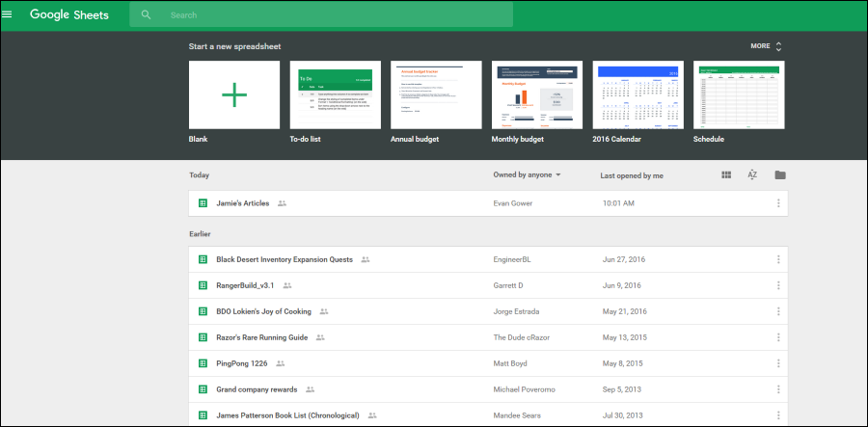The height and width of the screenshot is (427, 868).
Task: Click shared icon next to Razor's Rare Running Guide
Action: (320, 337)
